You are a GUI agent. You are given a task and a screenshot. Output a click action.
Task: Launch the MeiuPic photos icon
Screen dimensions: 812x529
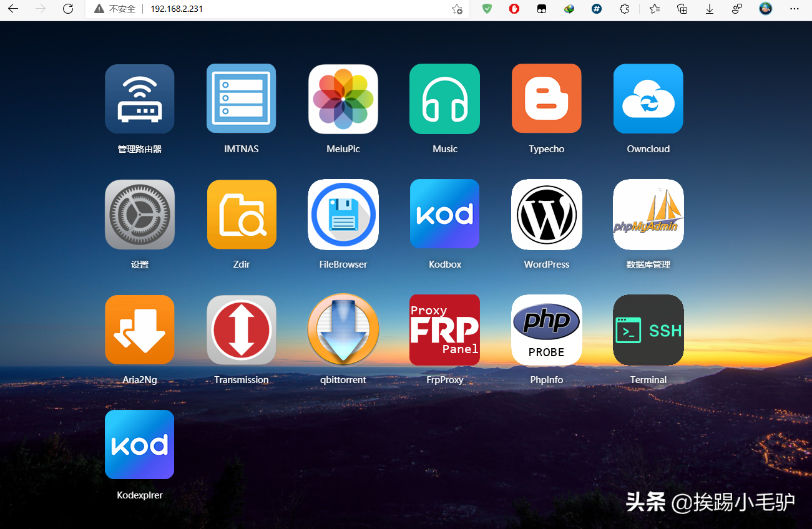pos(343,99)
